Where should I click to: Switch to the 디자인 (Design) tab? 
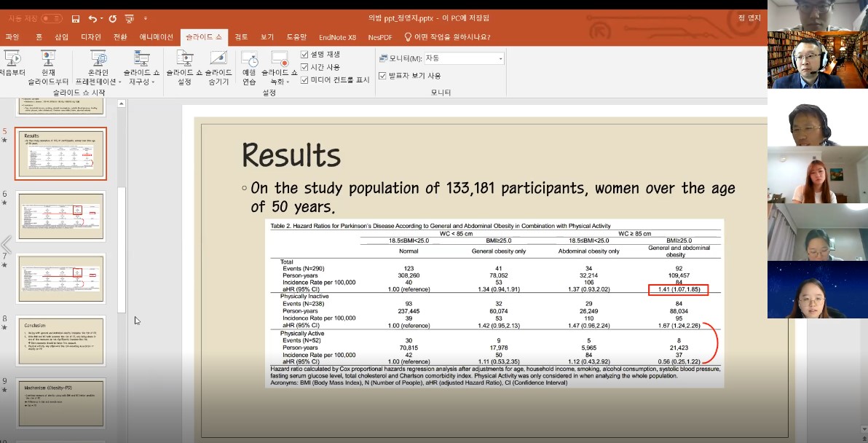91,37
